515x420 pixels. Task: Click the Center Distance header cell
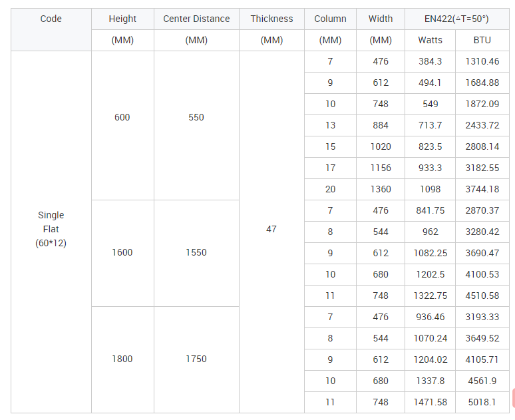click(x=196, y=19)
